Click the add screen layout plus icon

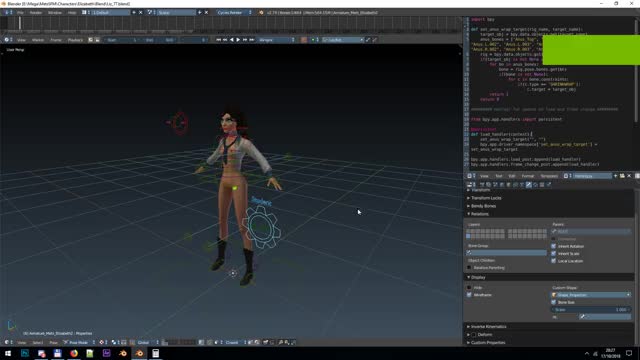pyautogui.click(x=134, y=13)
